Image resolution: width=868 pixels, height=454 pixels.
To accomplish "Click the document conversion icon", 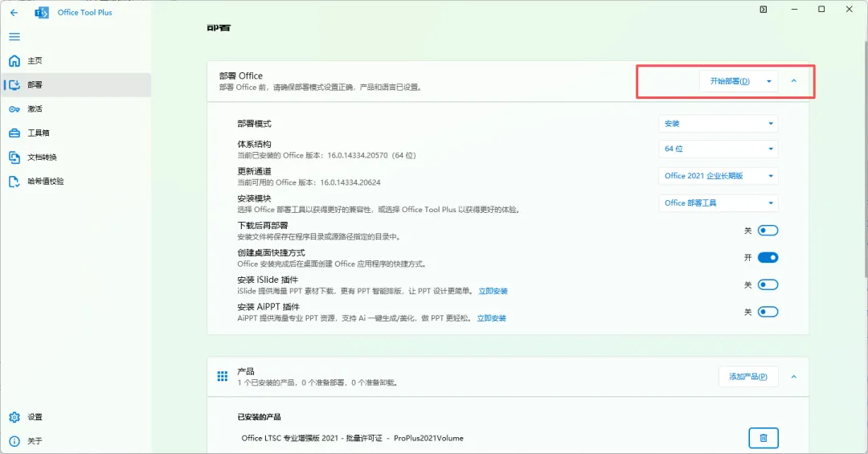I will click(14, 157).
